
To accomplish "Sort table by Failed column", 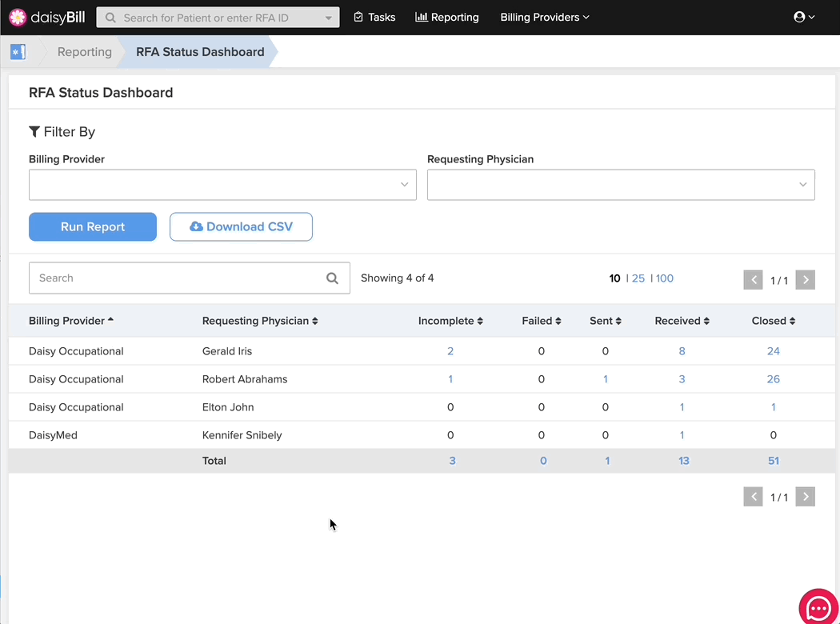I will point(542,321).
